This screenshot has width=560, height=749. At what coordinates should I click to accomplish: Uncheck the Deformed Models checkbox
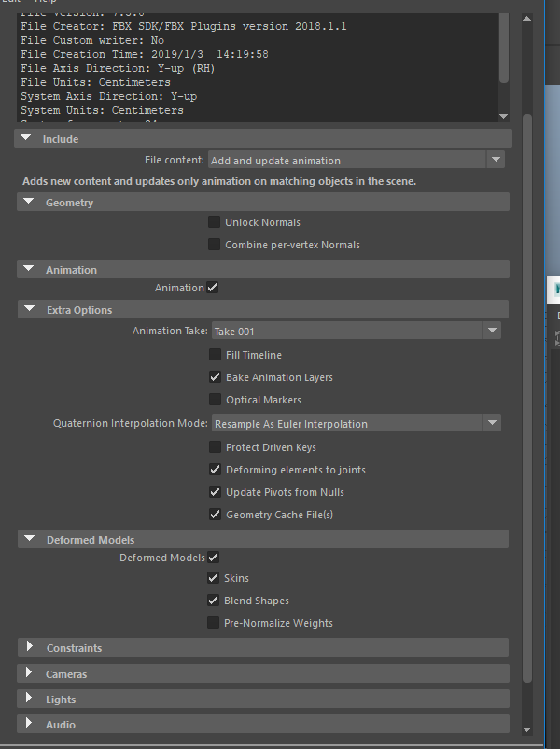click(x=213, y=558)
